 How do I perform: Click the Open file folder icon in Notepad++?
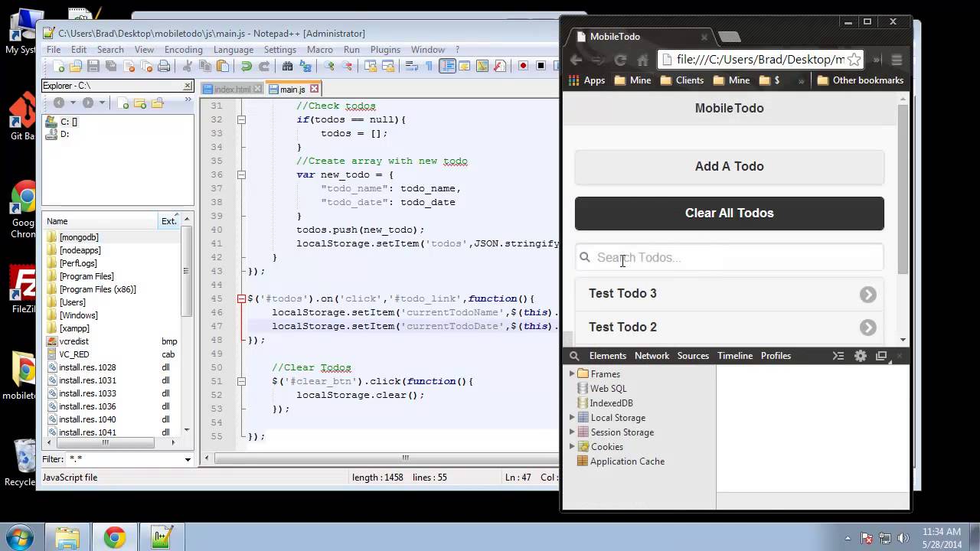pos(77,67)
